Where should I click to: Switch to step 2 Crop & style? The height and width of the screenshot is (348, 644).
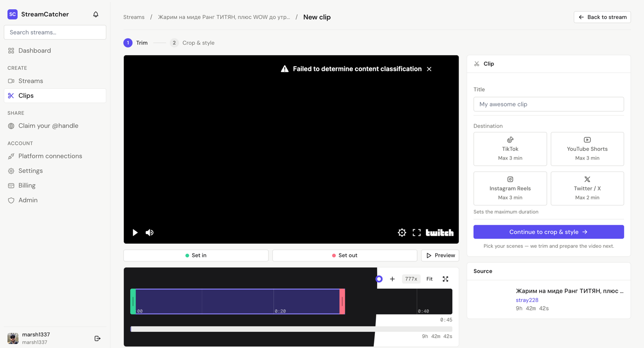(192, 43)
